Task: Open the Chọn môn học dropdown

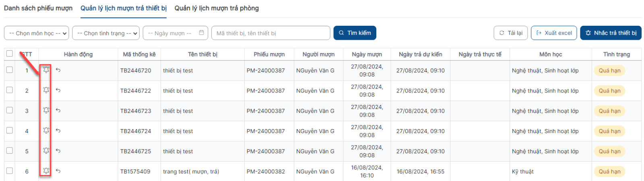Action: pos(37,33)
